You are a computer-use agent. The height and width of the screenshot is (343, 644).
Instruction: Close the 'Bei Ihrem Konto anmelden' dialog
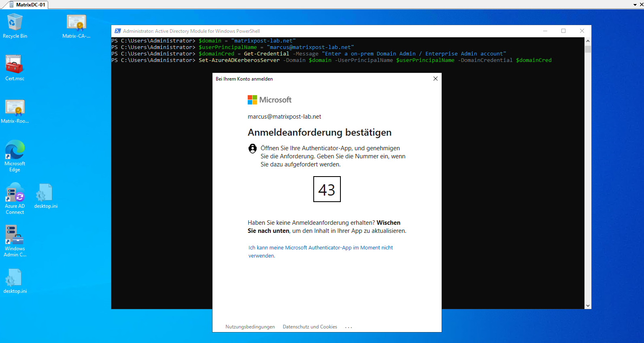click(x=436, y=79)
